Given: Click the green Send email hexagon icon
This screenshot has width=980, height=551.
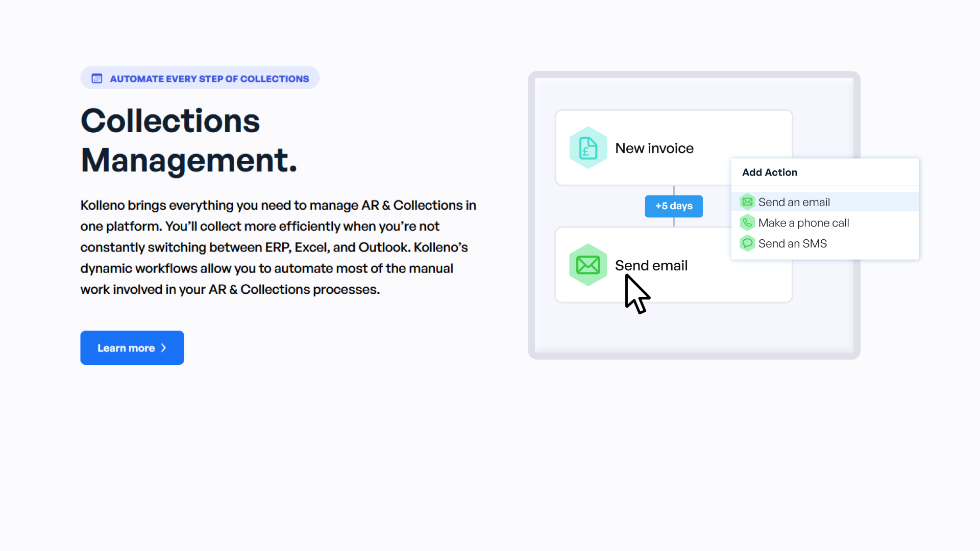Looking at the screenshot, I should [x=588, y=265].
